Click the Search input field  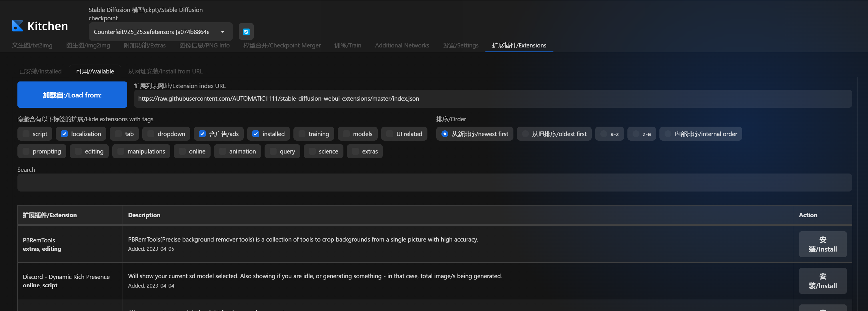click(x=435, y=182)
